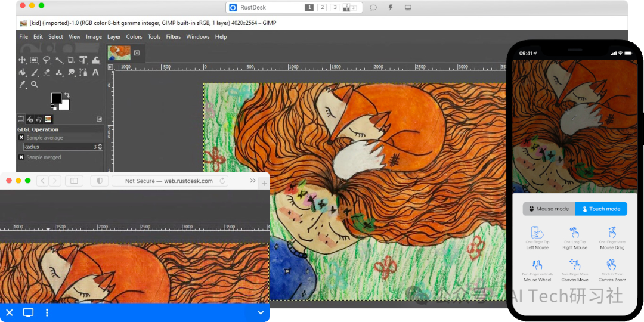Select the Fuzzy Select magic wand tool
Image resolution: width=644 pixels, height=322 pixels.
point(59,60)
